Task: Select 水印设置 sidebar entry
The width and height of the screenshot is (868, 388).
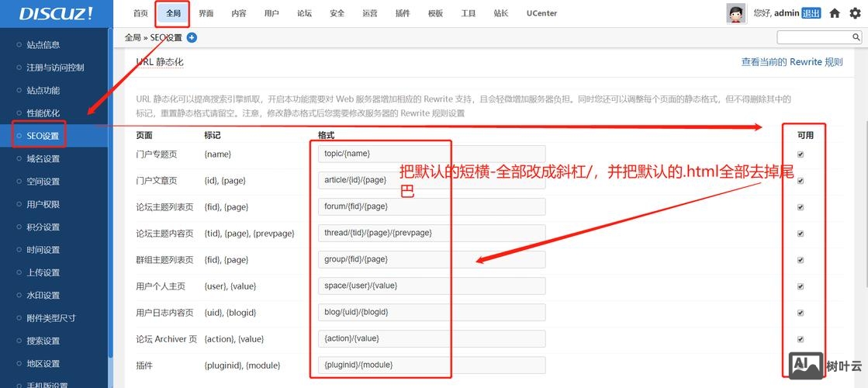Action: coord(43,296)
